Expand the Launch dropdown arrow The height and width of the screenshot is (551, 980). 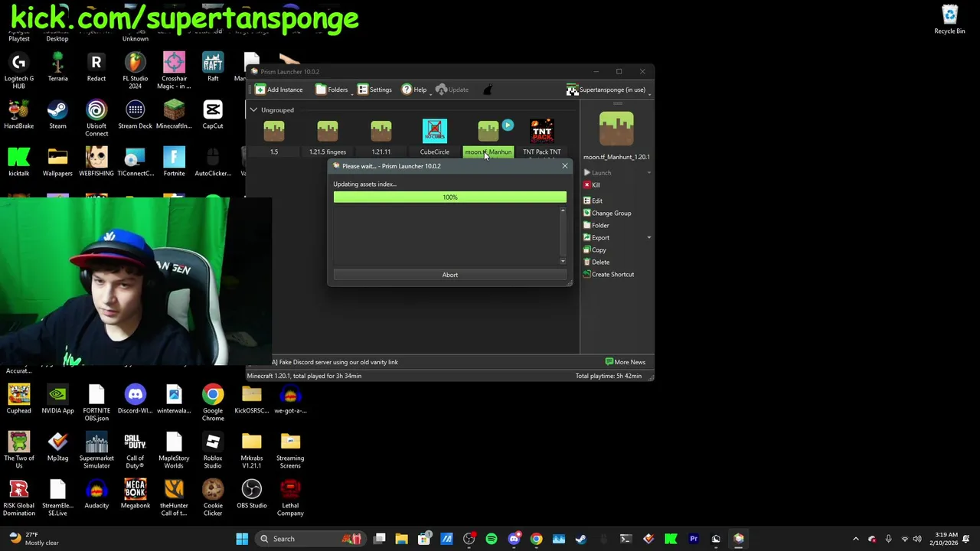[649, 173]
